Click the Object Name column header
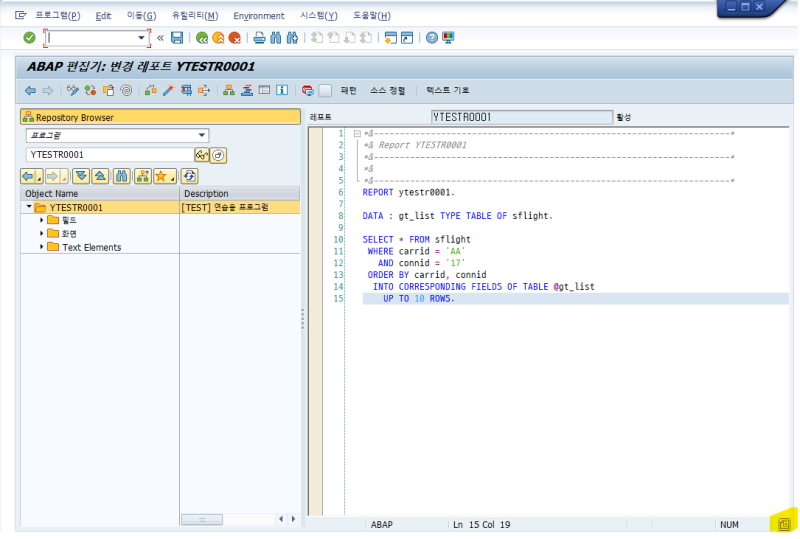This screenshot has width=800, height=539. click(x=100, y=193)
